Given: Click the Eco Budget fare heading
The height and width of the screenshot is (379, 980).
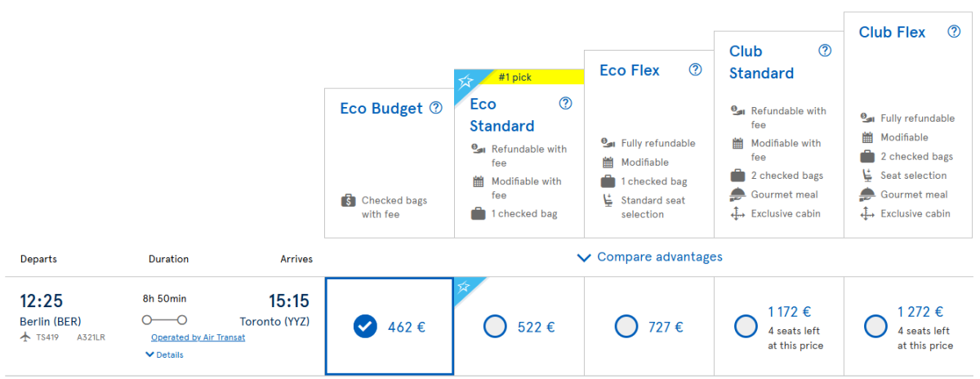Looking at the screenshot, I should 381,109.
